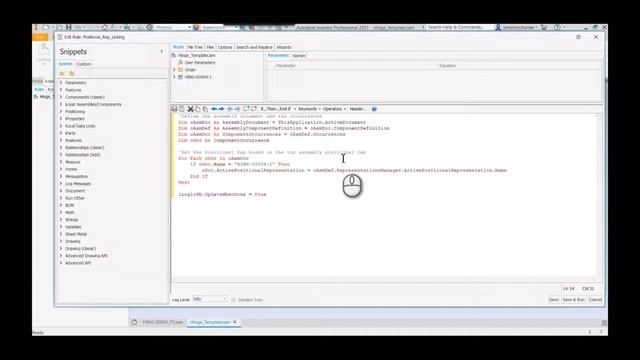Expand the HING-00004:1 node in model tree
This screenshot has width=640, height=360.
174,77
